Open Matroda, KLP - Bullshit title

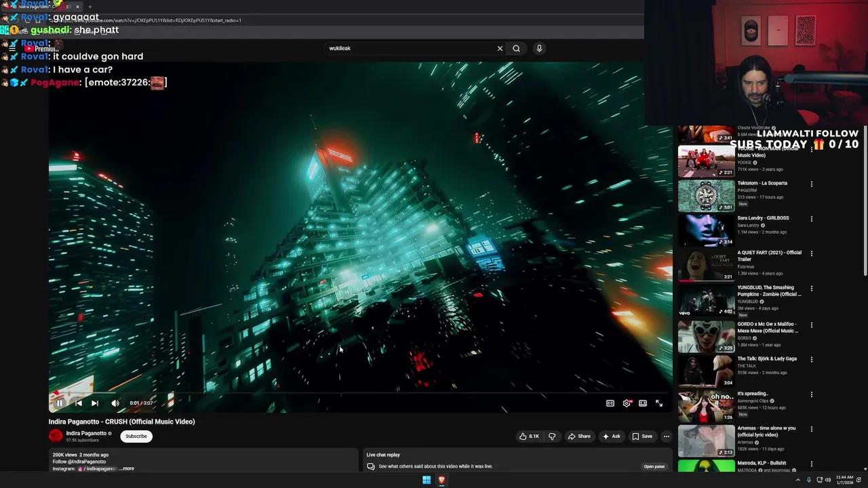762,464
